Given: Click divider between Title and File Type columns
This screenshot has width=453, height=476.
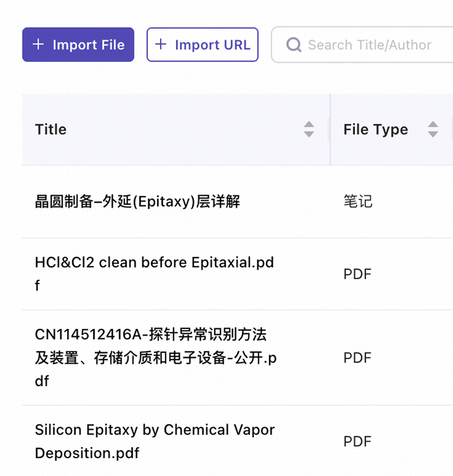Looking at the screenshot, I should 330,129.
